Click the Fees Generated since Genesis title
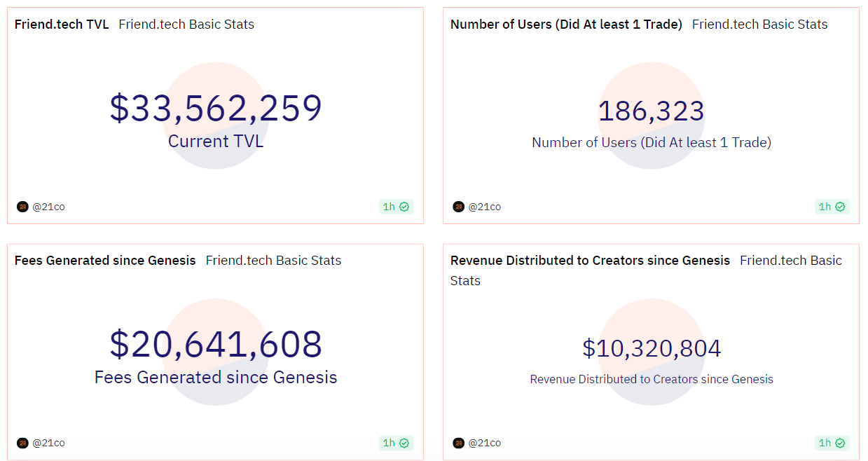 click(105, 261)
